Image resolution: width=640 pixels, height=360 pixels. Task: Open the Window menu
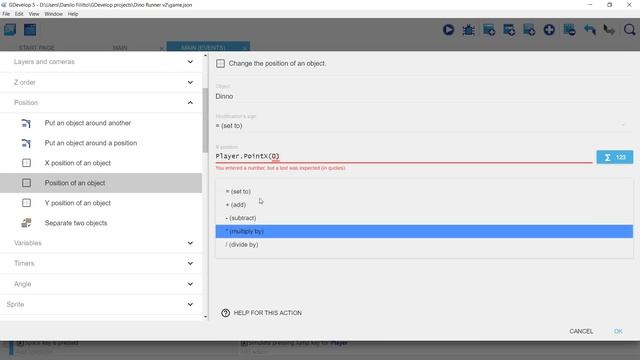(x=53, y=14)
